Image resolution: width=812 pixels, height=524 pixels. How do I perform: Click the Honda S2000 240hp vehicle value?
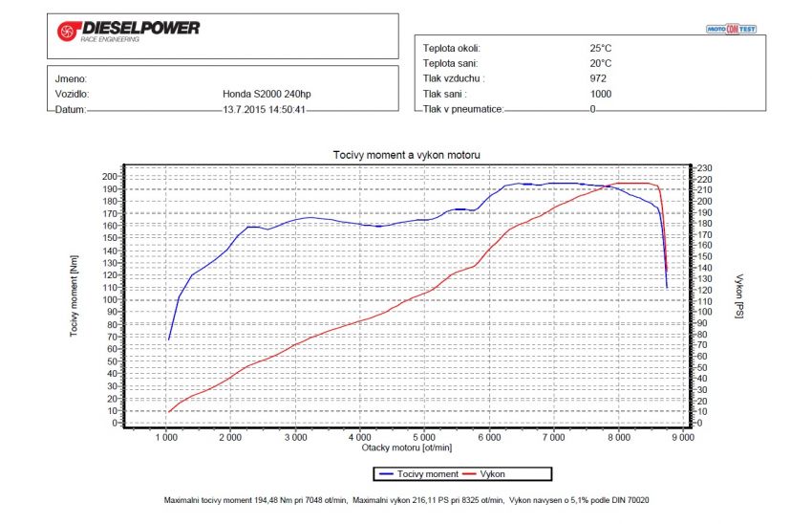[259, 95]
